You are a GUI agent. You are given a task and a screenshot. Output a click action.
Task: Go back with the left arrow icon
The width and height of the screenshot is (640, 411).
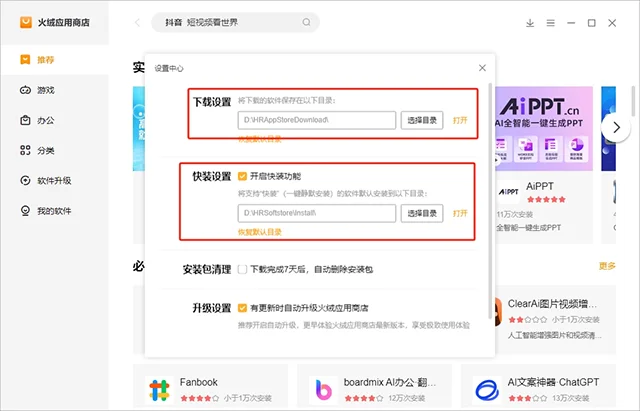tap(138, 22)
